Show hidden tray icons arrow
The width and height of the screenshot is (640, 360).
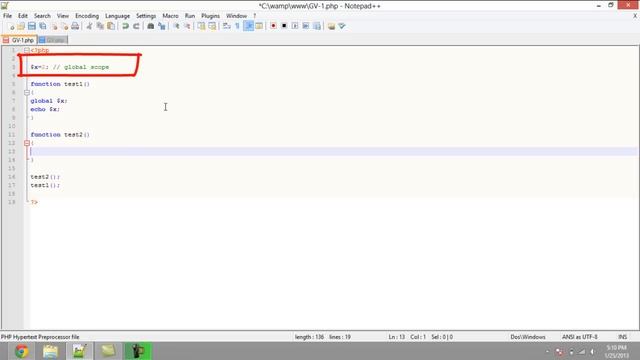tap(547, 351)
